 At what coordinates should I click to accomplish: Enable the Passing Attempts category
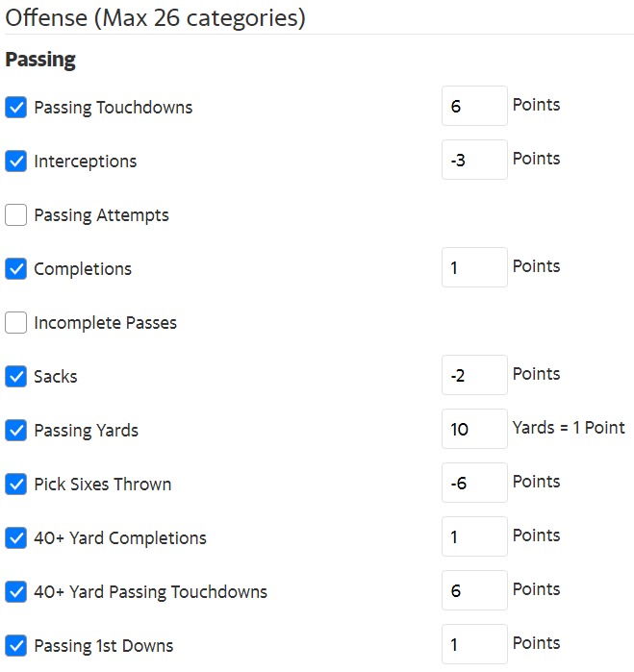(x=15, y=214)
